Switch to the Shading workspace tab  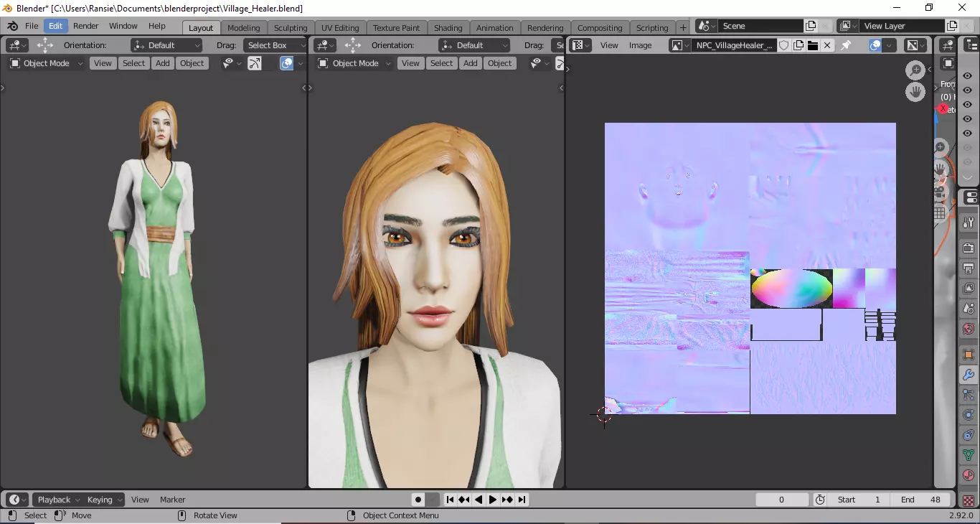pyautogui.click(x=448, y=28)
